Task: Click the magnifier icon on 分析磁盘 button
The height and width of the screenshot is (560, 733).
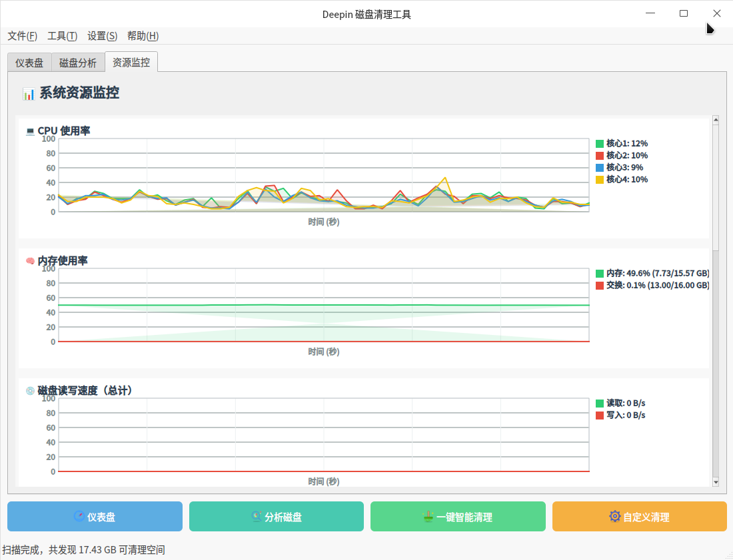Action: [257, 517]
